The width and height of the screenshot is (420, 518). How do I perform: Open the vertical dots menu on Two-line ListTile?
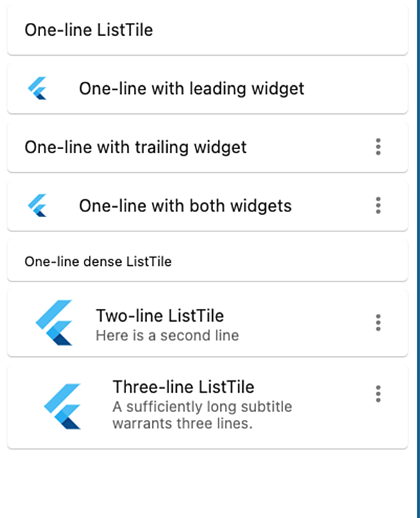pyautogui.click(x=378, y=322)
